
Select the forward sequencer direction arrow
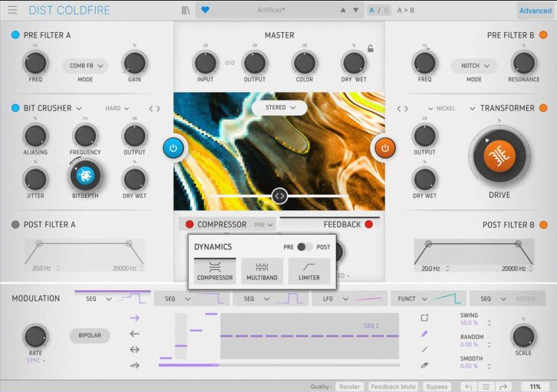pyautogui.click(x=134, y=318)
